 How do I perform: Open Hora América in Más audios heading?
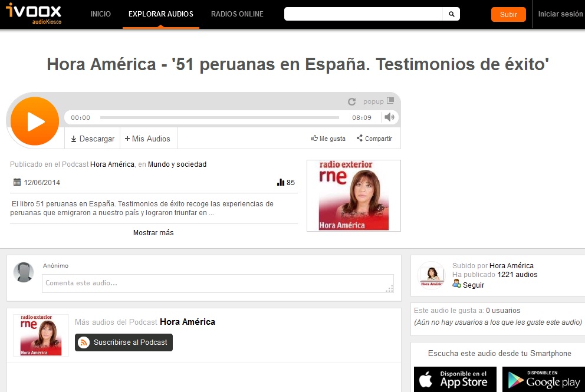[188, 322]
